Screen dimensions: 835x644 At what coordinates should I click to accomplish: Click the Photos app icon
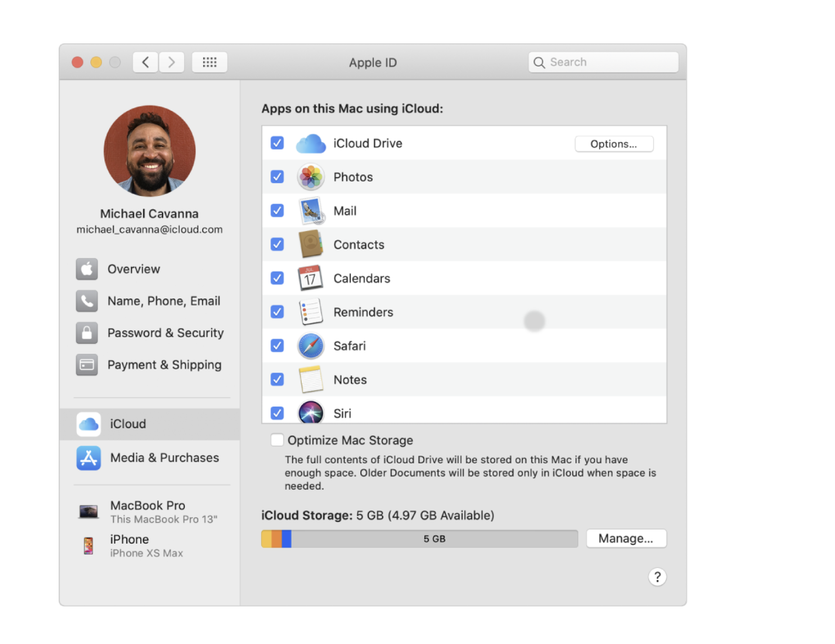click(310, 177)
